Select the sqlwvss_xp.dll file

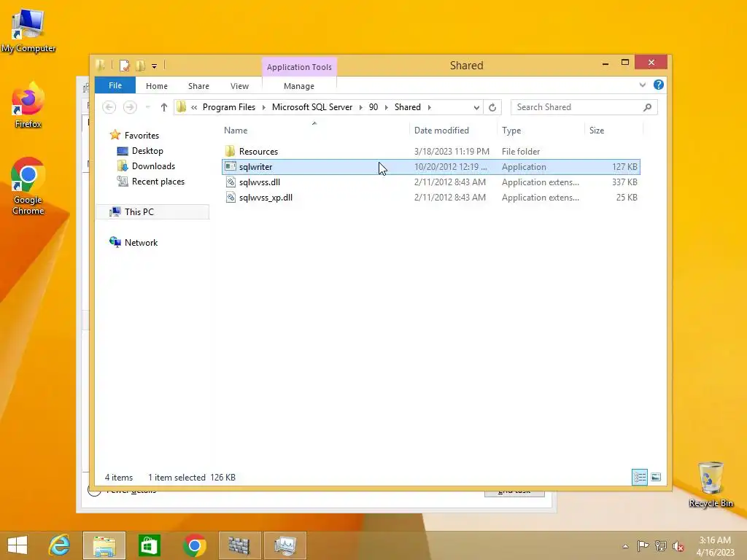266,197
